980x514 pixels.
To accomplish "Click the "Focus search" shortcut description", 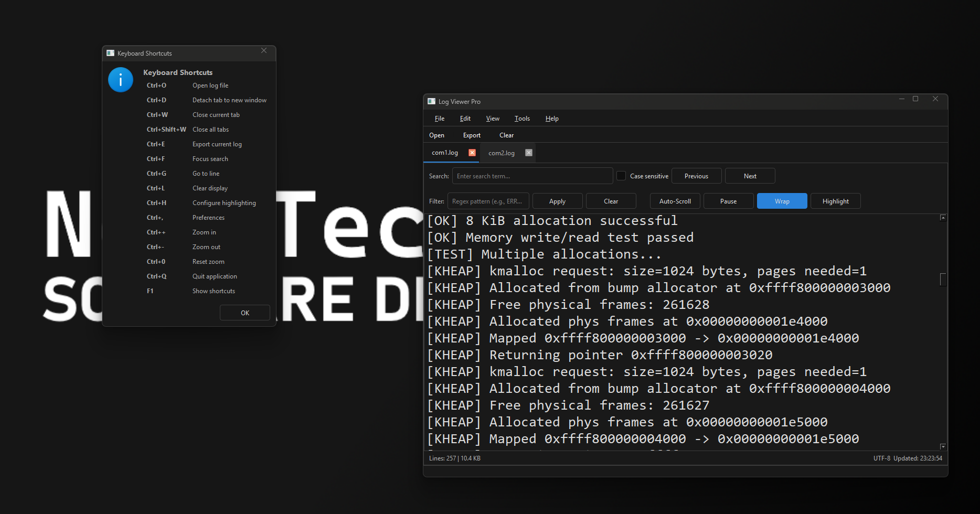I will (x=210, y=159).
